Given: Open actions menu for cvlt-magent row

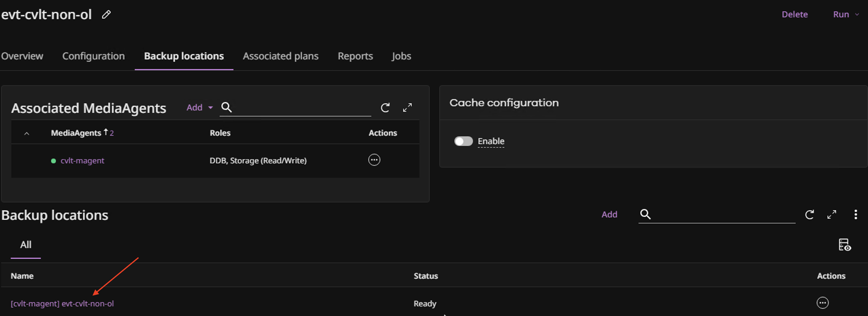Looking at the screenshot, I should tap(374, 160).
